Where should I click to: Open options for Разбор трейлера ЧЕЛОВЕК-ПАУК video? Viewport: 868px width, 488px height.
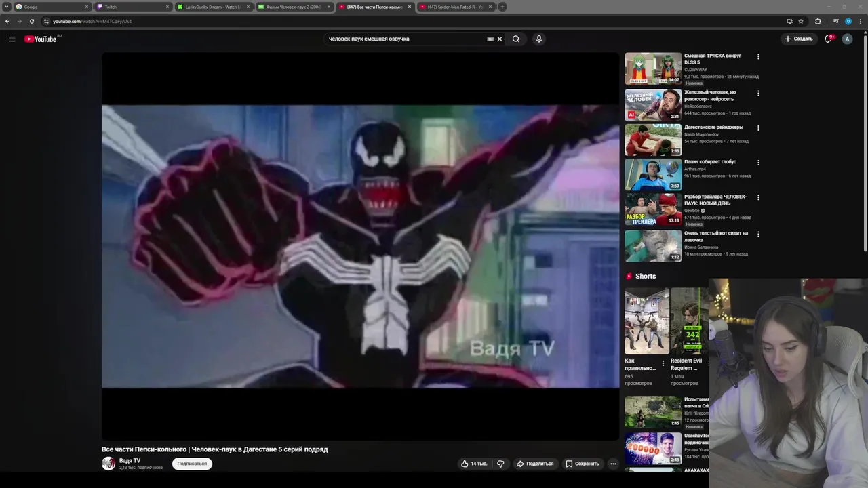758,198
